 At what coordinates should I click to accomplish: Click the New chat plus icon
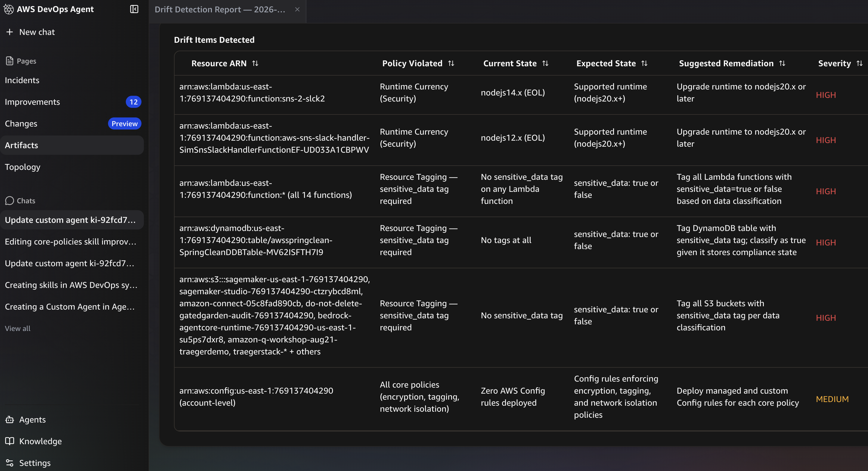10,32
